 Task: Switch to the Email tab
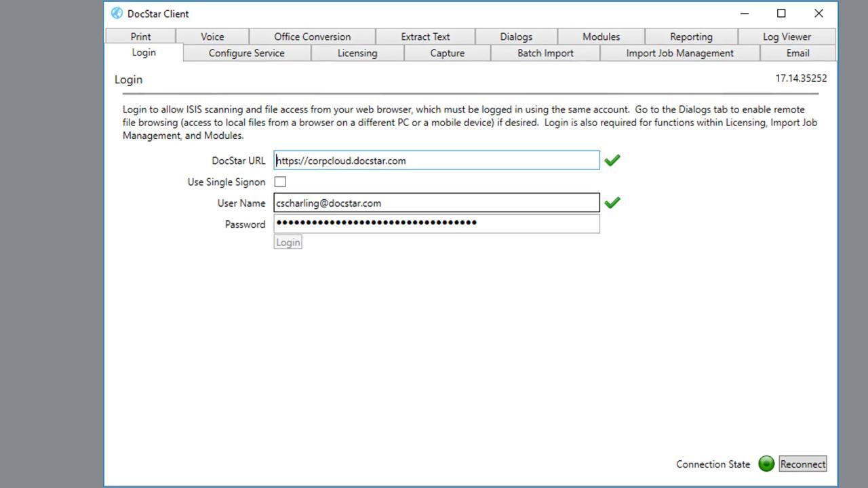[x=798, y=53]
